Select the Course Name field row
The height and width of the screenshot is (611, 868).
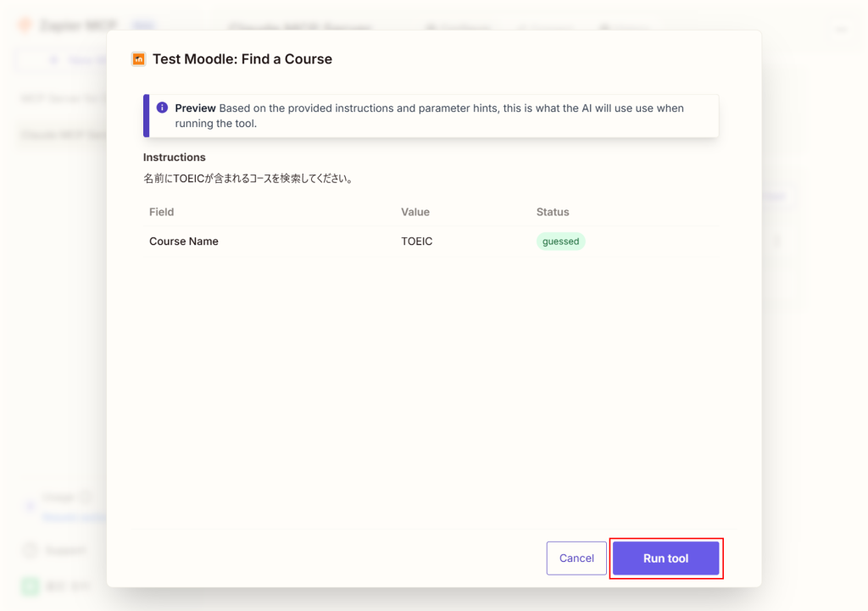184,242
